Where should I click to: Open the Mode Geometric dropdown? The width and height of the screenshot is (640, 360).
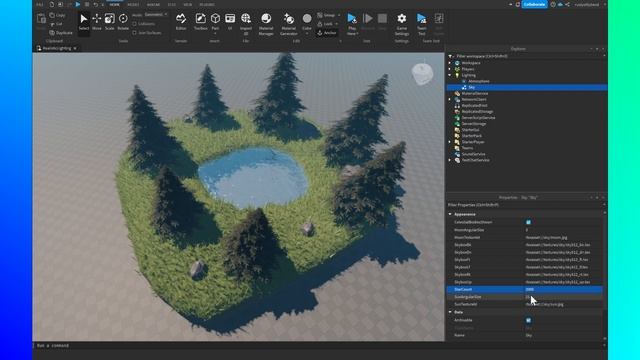click(x=156, y=15)
